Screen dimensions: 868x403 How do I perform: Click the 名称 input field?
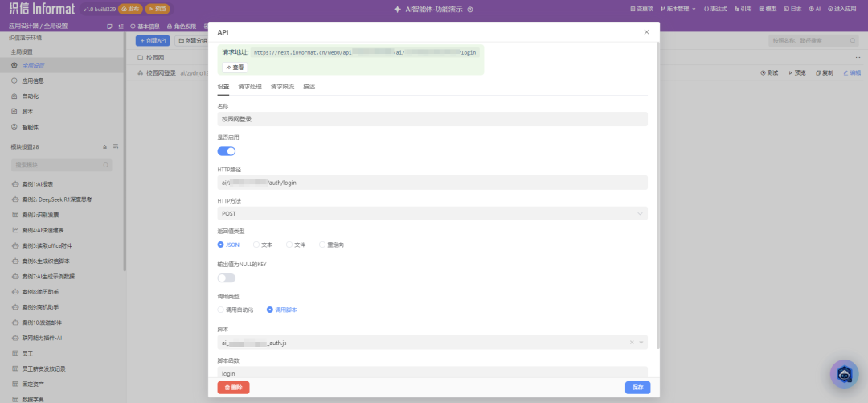(x=432, y=119)
